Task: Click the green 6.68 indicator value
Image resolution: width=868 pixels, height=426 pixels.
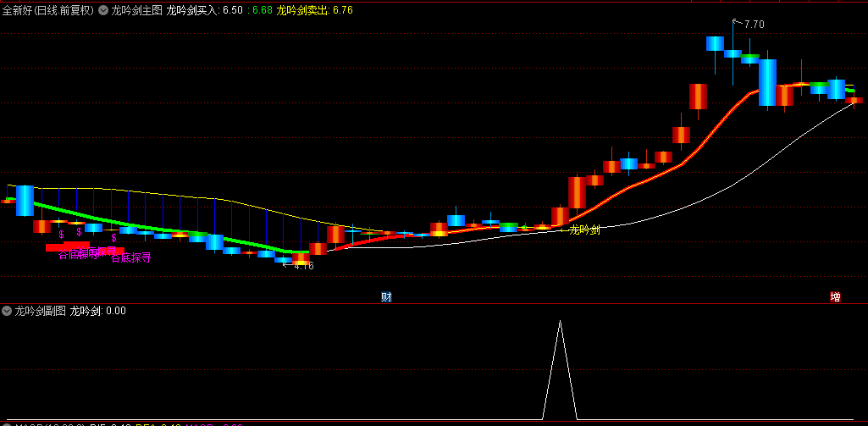Action: 262,10
